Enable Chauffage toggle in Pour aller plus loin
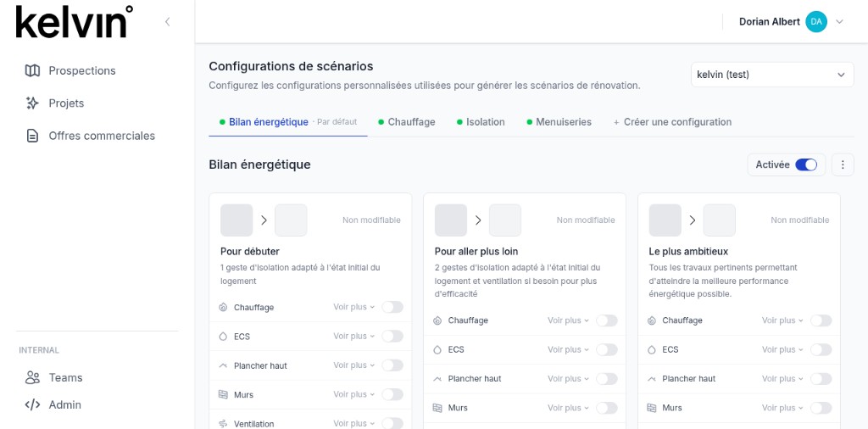868x429 pixels. pos(607,320)
